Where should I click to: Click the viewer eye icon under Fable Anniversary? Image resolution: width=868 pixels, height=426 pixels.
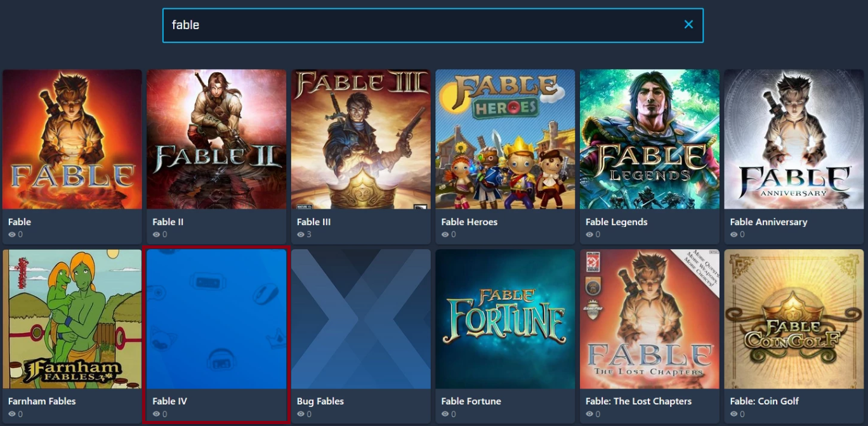(x=733, y=235)
